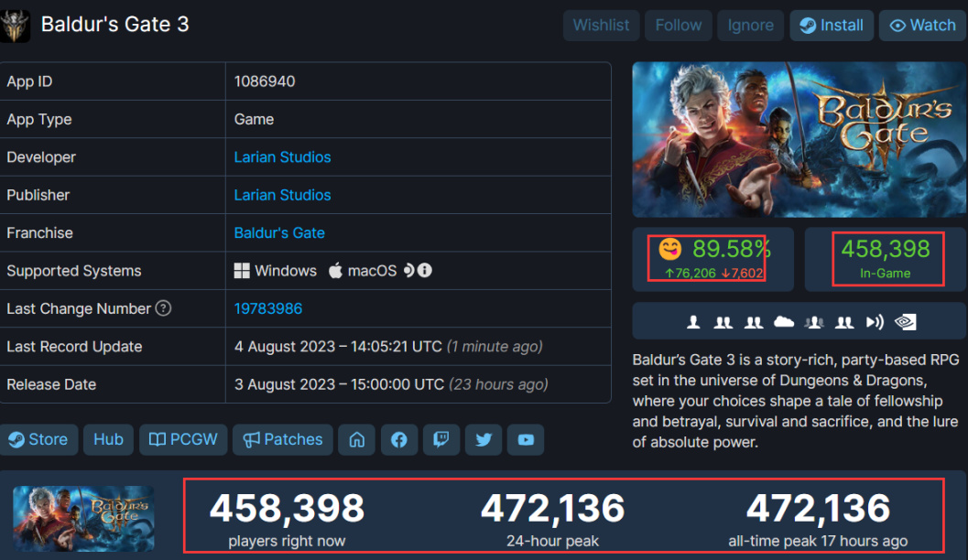968x560 pixels.
Task: Open the game's homepage via house icon
Action: [x=357, y=440]
